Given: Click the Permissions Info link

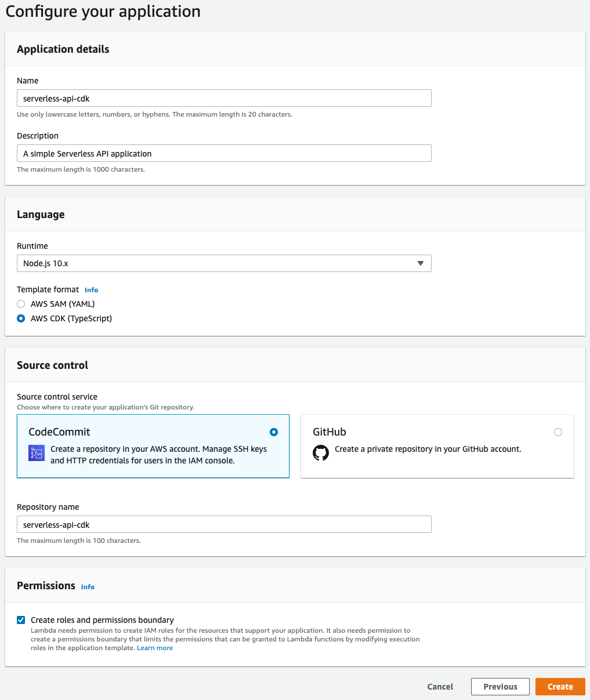Looking at the screenshot, I should 88,587.
